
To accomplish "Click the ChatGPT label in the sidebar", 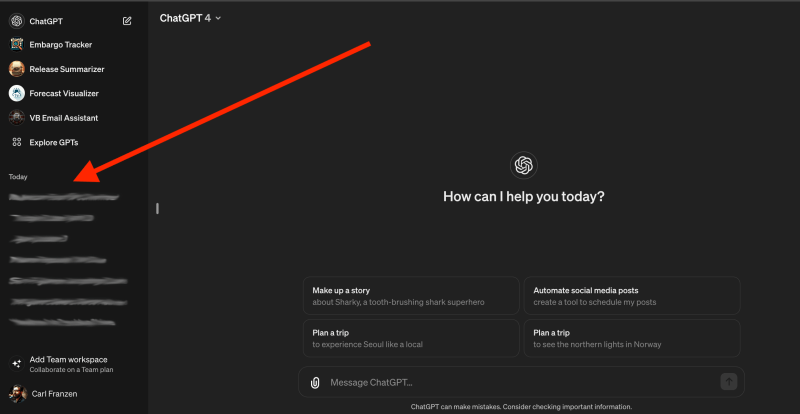I will (46, 21).
